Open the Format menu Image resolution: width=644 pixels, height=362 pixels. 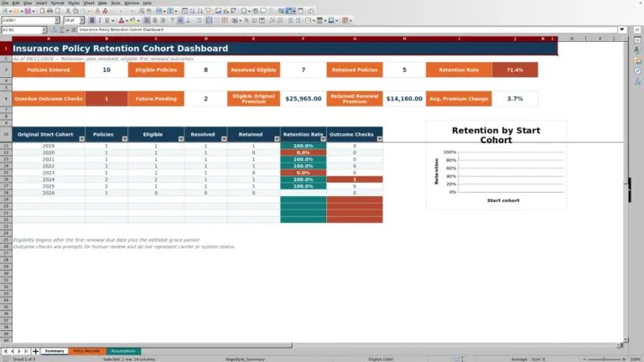[x=57, y=3]
